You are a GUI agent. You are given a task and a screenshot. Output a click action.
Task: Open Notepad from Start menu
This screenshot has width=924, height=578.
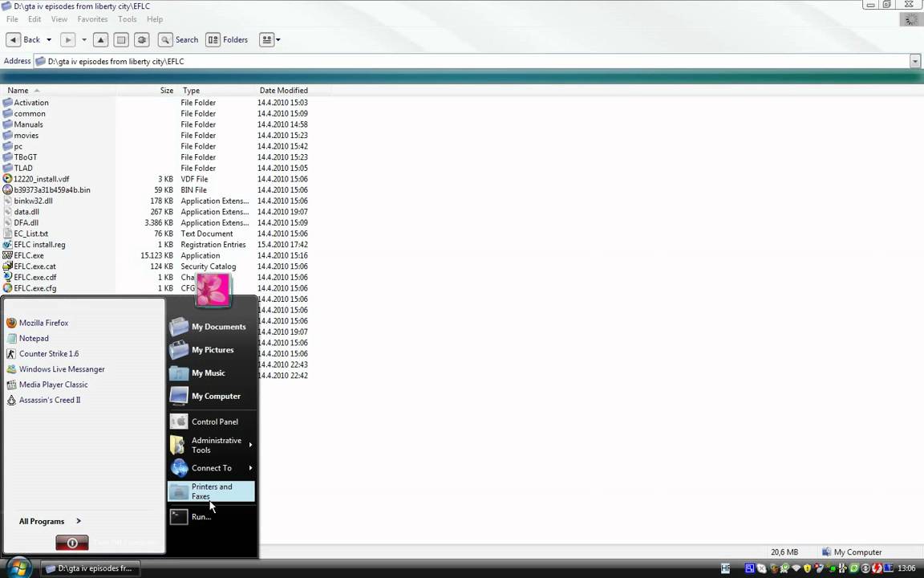point(28,338)
